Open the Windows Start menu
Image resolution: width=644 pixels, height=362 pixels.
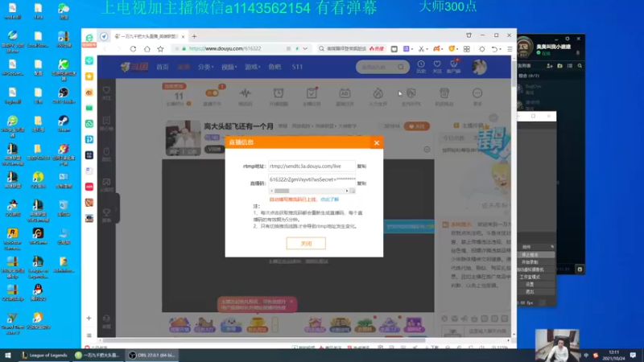pyautogui.click(x=8, y=355)
